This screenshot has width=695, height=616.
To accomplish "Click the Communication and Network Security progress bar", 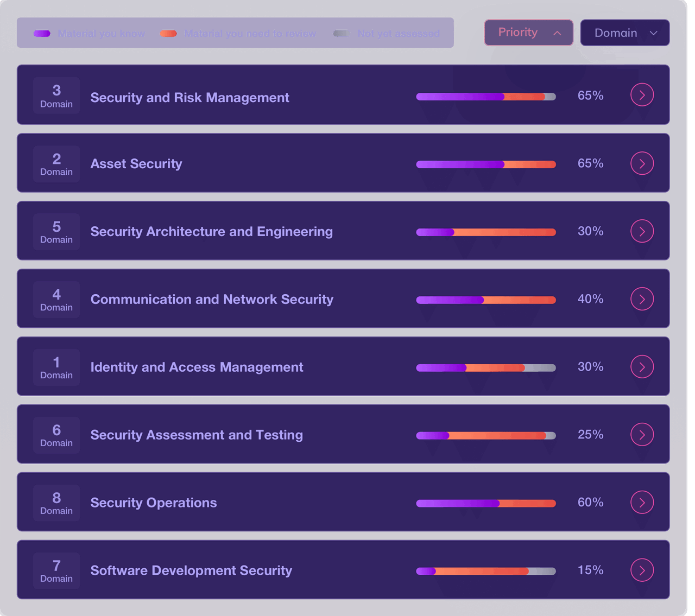I will (486, 300).
